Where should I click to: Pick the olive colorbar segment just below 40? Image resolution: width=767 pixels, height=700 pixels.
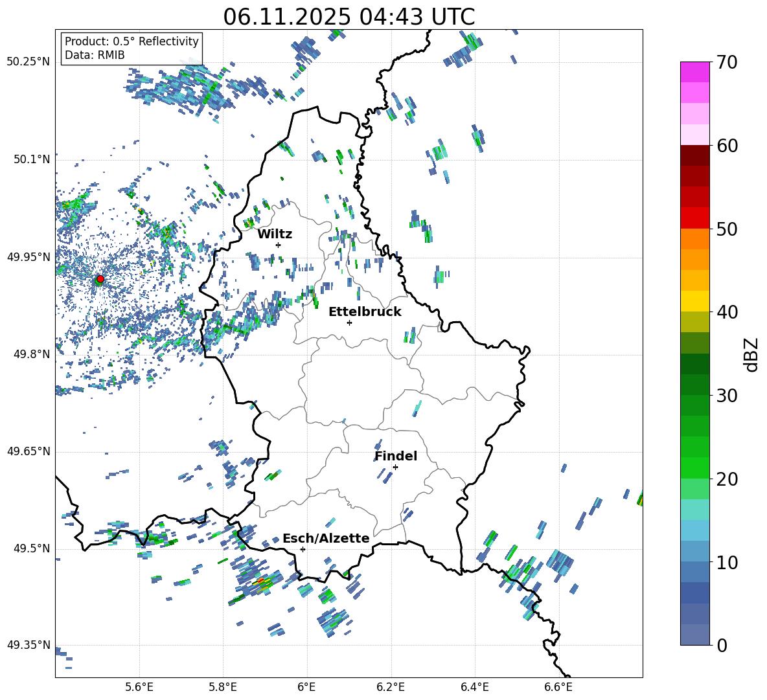(x=694, y=322)
